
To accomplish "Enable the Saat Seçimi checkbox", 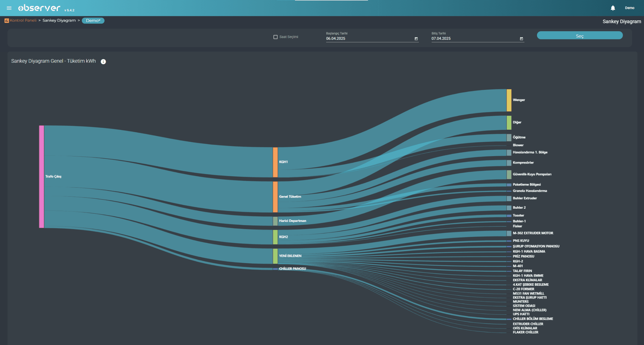I will tap(275, 37).
